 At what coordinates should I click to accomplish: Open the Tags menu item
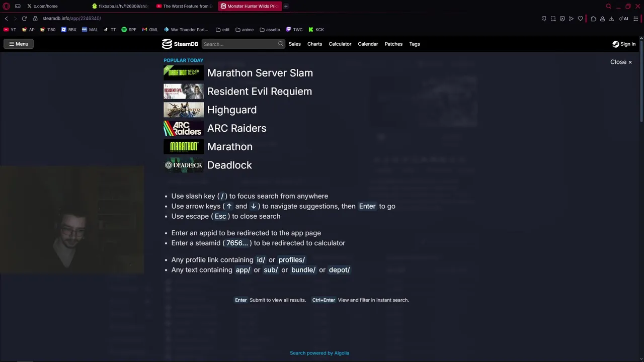pyautogui.click(x=415, y=44)
